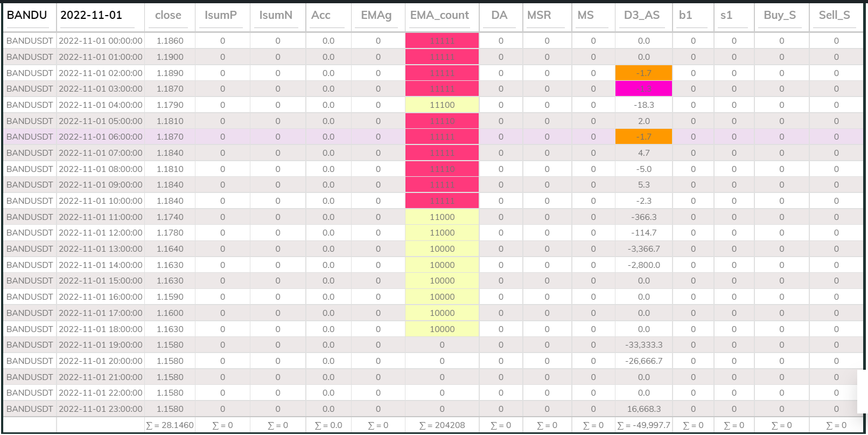Select the close sum total 28.1460
The image size is (868, 435).
coord(170,425)
